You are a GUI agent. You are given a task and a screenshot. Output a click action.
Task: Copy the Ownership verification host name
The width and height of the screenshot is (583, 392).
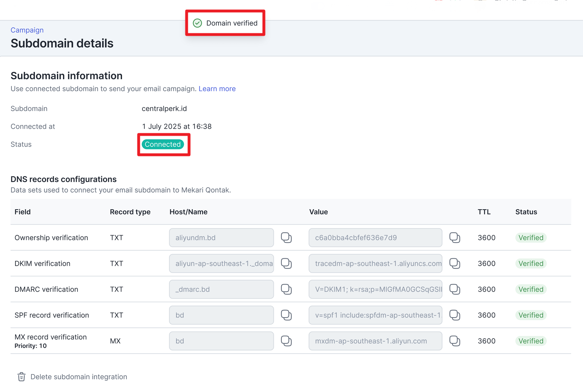[x=286, y=238]
